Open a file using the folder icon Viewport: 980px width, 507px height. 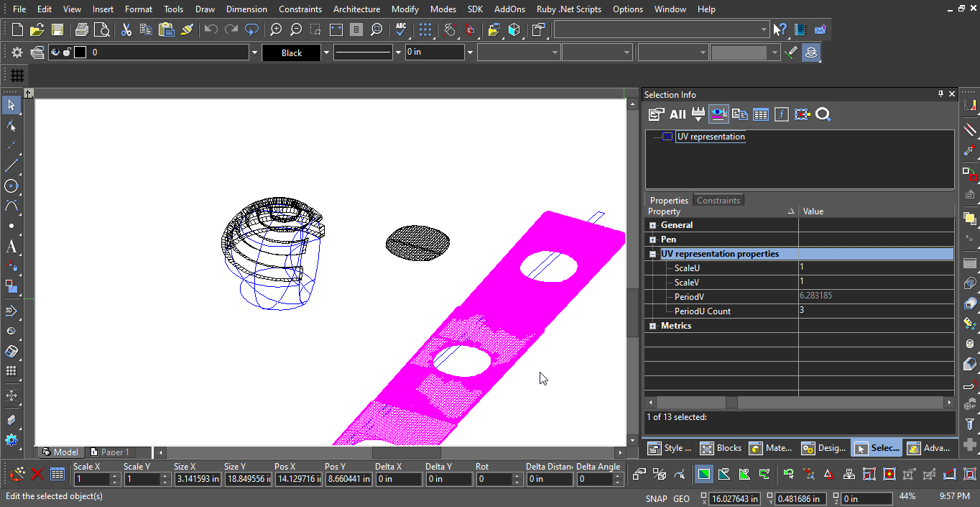[x=37, y=29]
